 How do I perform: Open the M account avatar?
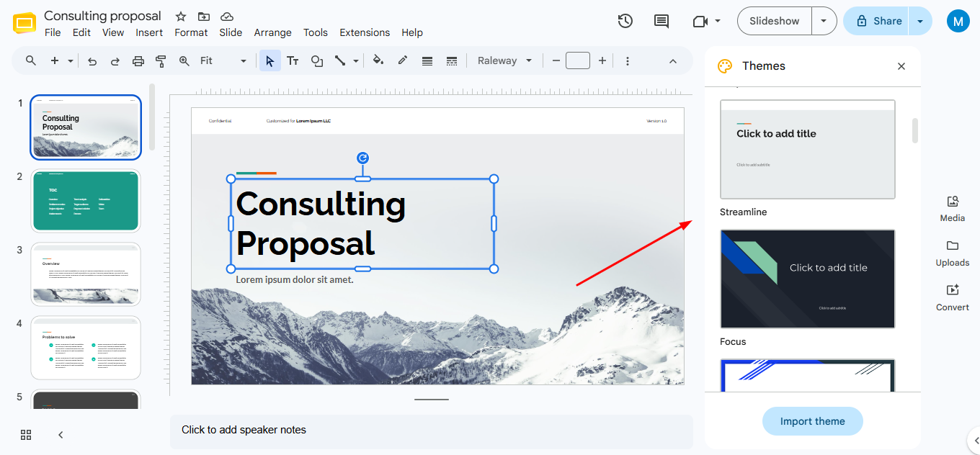click(x=958, y=22)
